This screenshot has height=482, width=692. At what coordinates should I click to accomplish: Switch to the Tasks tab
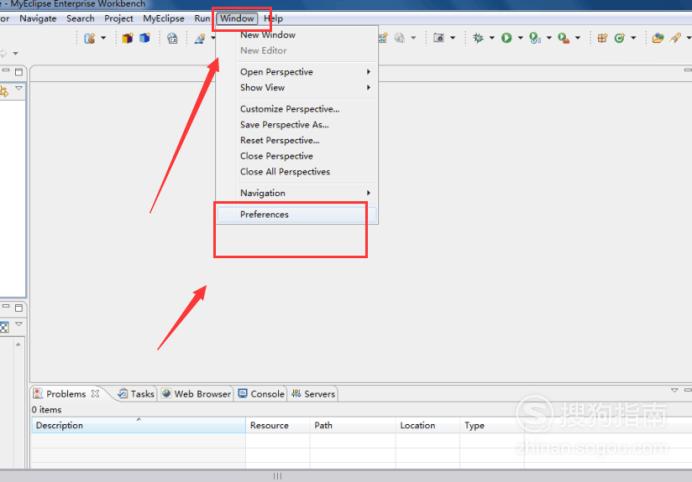[x=136, y=394]
